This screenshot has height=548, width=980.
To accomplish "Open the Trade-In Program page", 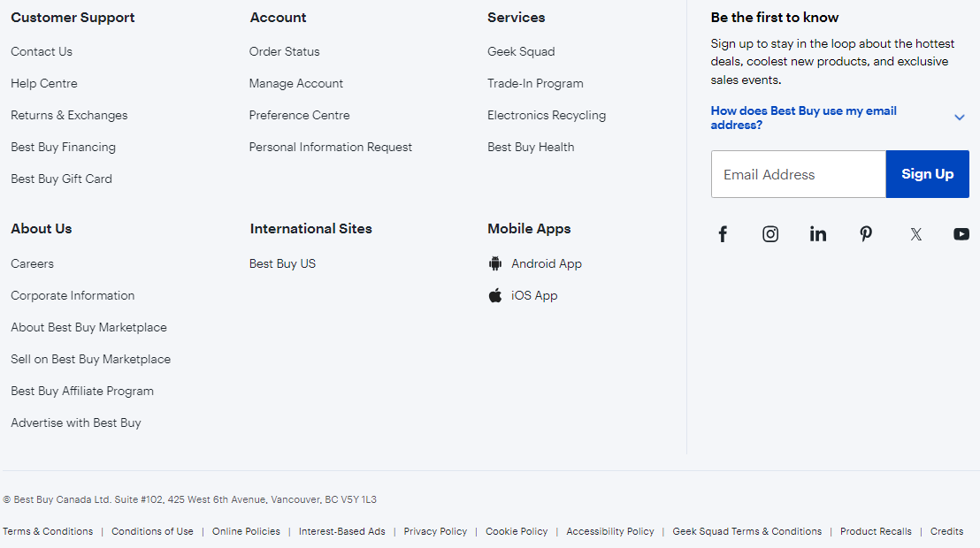I will (x=535, y=83).
